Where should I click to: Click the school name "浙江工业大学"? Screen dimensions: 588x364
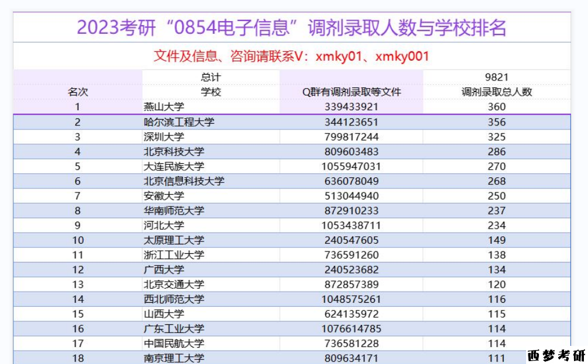[174, 255]
